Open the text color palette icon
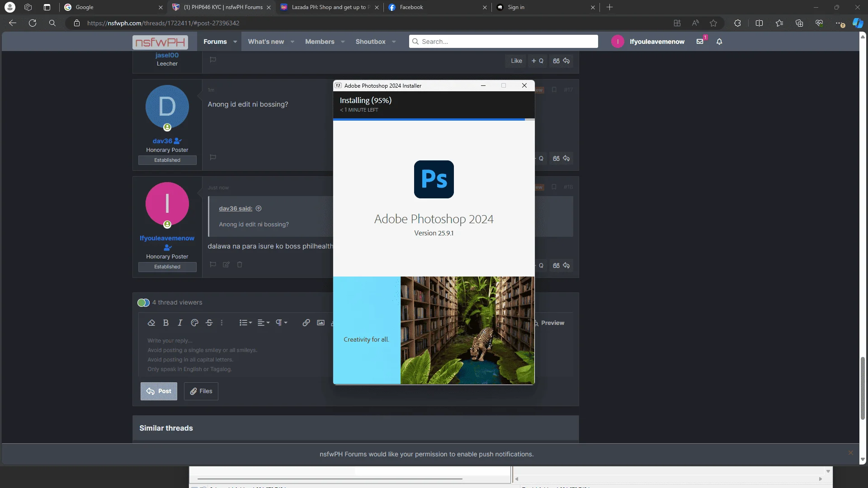Screen dimensions: 868x488 [195, 323]
